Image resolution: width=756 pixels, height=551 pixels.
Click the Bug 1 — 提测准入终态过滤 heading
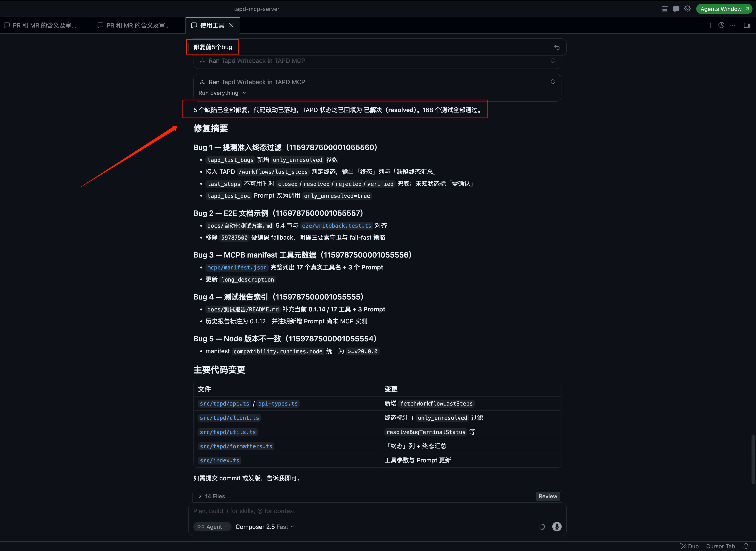click(285, 147)
